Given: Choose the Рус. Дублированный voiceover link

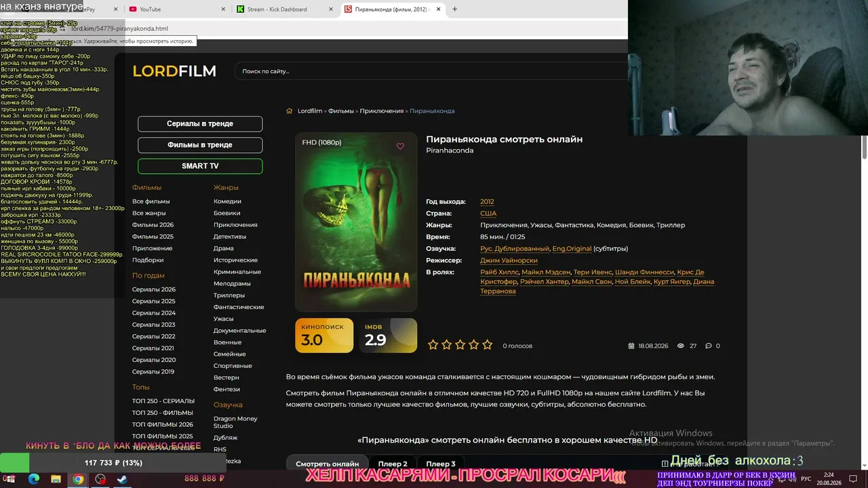Looking at the screenshot, I should click(515, 249).
